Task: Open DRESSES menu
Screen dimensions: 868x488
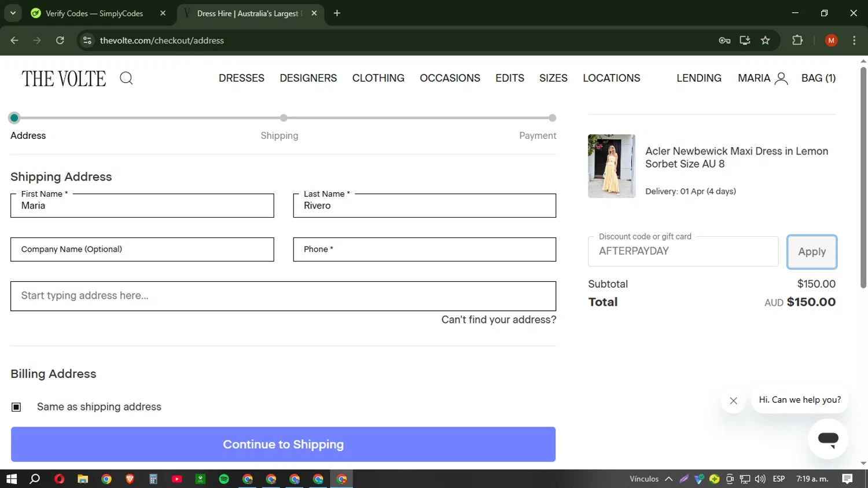Action: pos(241,78)
